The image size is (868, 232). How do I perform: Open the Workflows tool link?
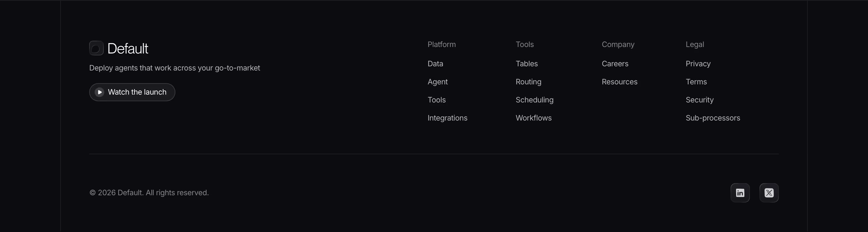tap(534, 118)
